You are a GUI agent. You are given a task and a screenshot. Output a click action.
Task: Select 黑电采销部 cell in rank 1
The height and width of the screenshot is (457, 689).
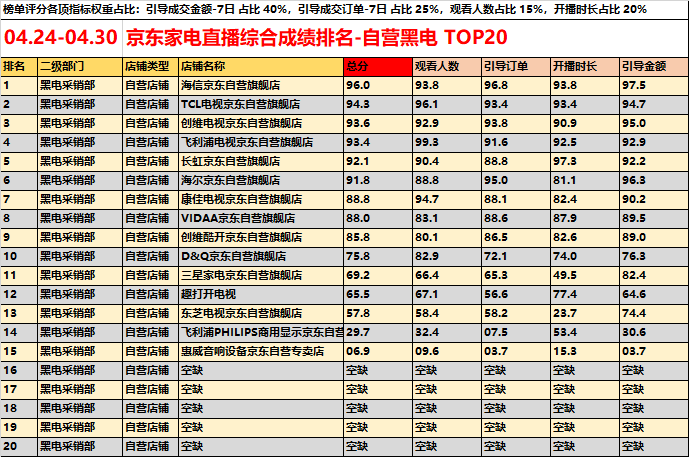coord(80,85)
